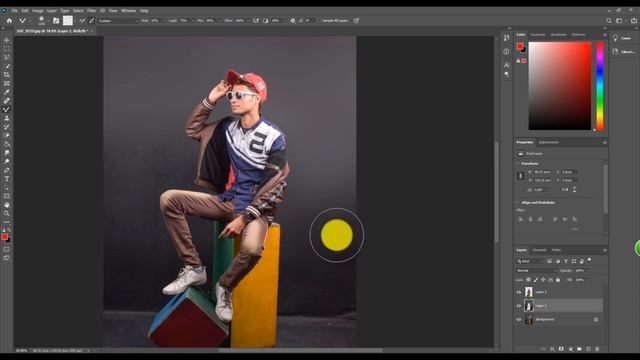Open the History collapsed panel icon
The height and width of the screenshot is (360, 640).
point(507,38)
